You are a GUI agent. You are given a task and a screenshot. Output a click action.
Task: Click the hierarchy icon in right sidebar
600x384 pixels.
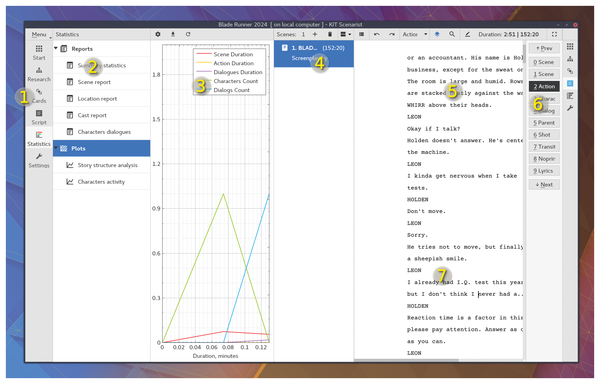pyautogui.click(x=570, y=59)
